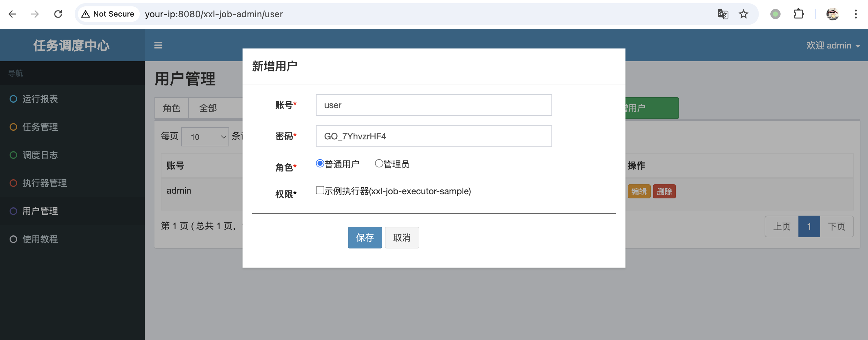Click the browser reload icon
The image size is (868, 340).
coord(58,14)
